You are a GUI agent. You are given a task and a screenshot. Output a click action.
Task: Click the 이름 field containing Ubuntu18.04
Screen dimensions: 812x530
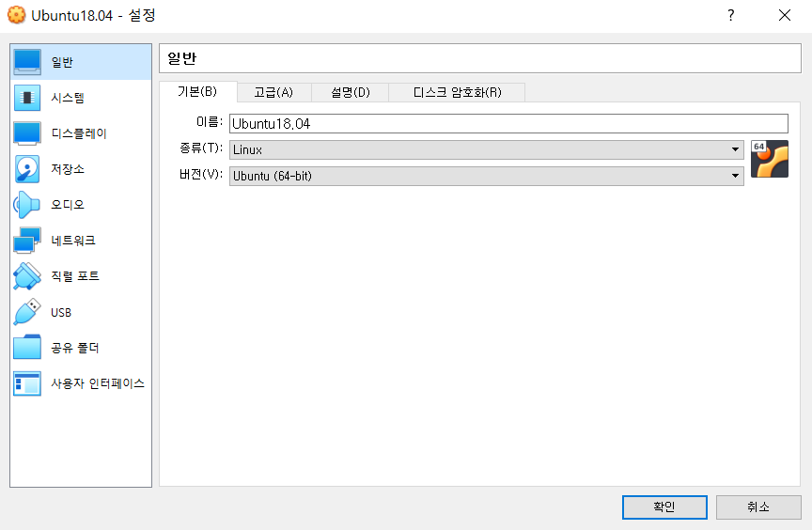[x=508, y=124]
